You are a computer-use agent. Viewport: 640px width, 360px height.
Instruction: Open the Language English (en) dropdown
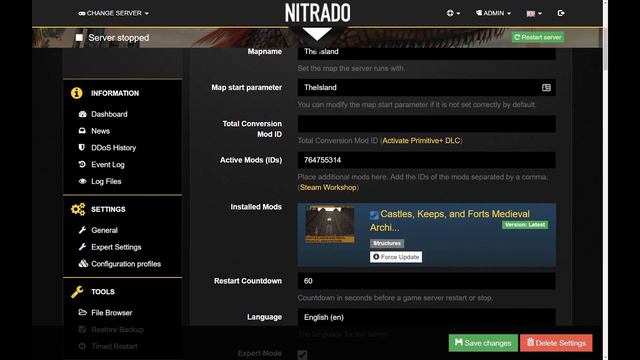coord(427,317)
